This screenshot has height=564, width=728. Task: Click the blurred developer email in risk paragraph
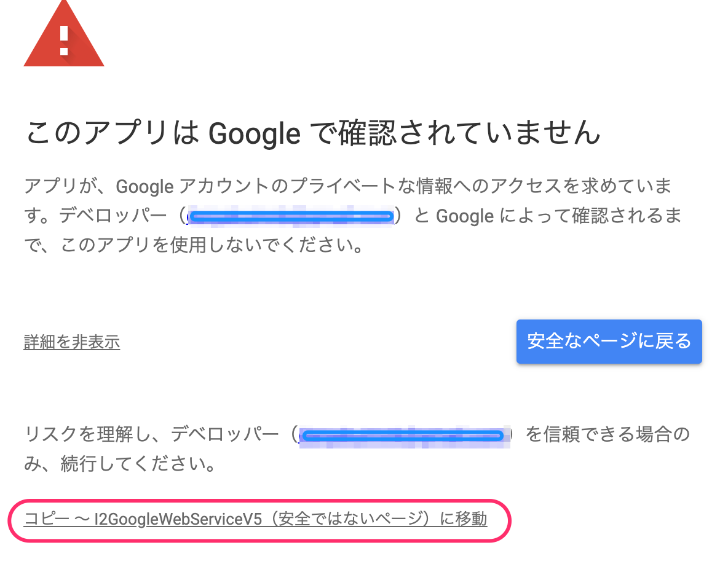coord(404,436)
